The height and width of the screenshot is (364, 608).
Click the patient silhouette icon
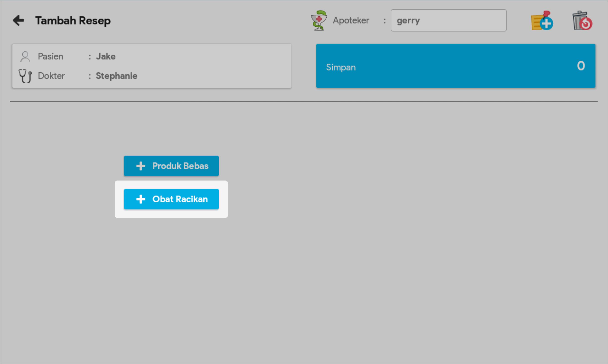pyautogui.click(x=25, y=56)
